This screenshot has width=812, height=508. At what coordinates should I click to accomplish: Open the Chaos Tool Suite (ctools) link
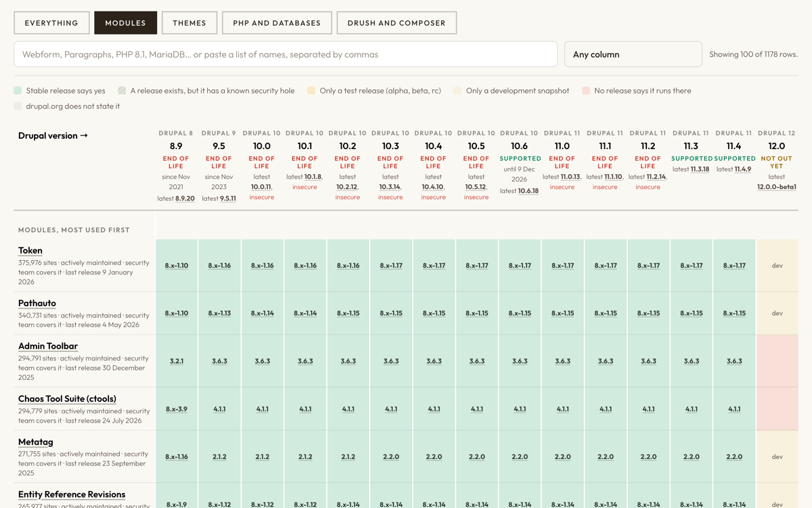67,399
